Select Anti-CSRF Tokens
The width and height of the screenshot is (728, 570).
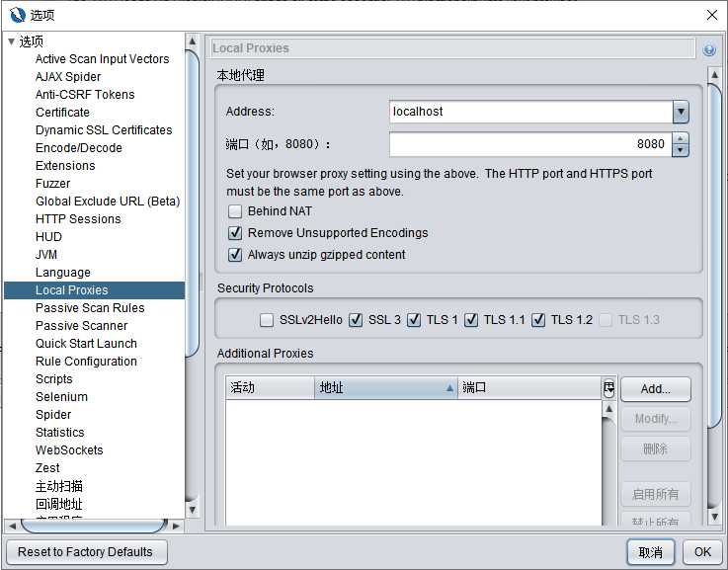coord(85,95)
